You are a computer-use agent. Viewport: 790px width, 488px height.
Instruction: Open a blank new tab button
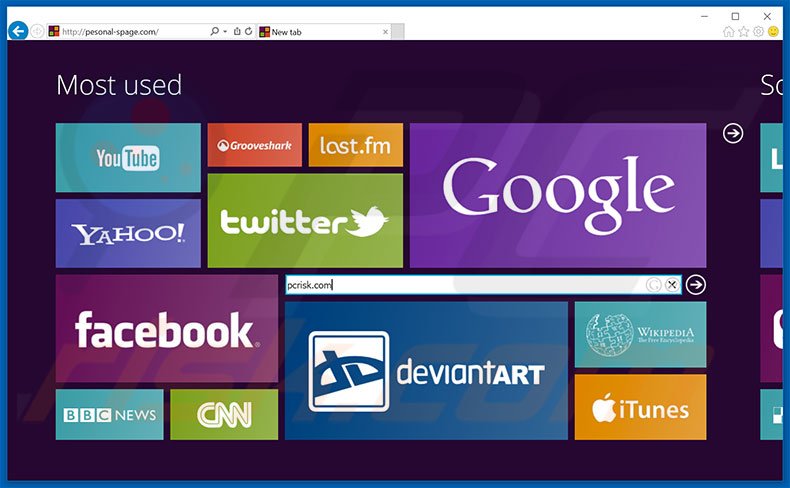[x=398, y=32]
